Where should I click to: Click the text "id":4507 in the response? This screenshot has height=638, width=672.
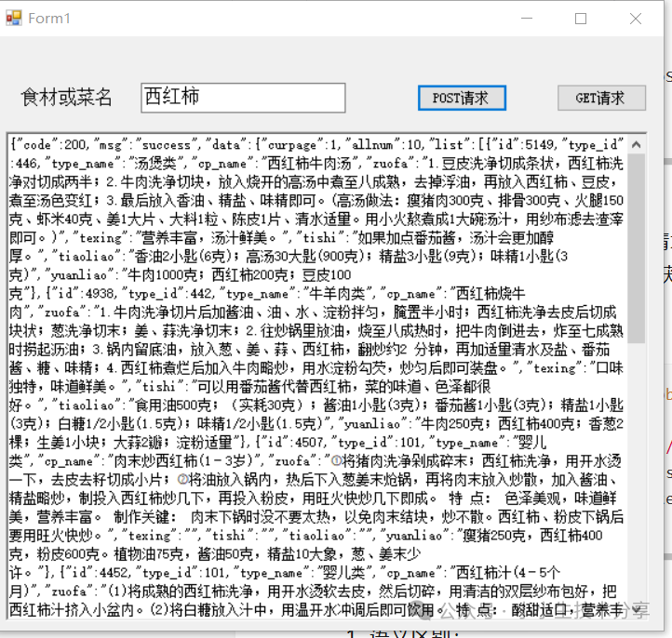291,443
